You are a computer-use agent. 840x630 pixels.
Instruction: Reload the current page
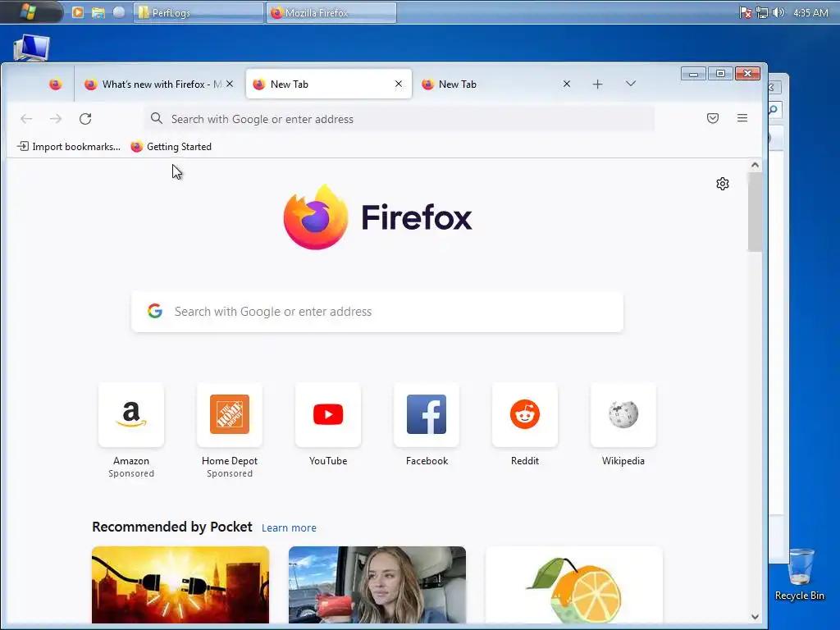85,118
